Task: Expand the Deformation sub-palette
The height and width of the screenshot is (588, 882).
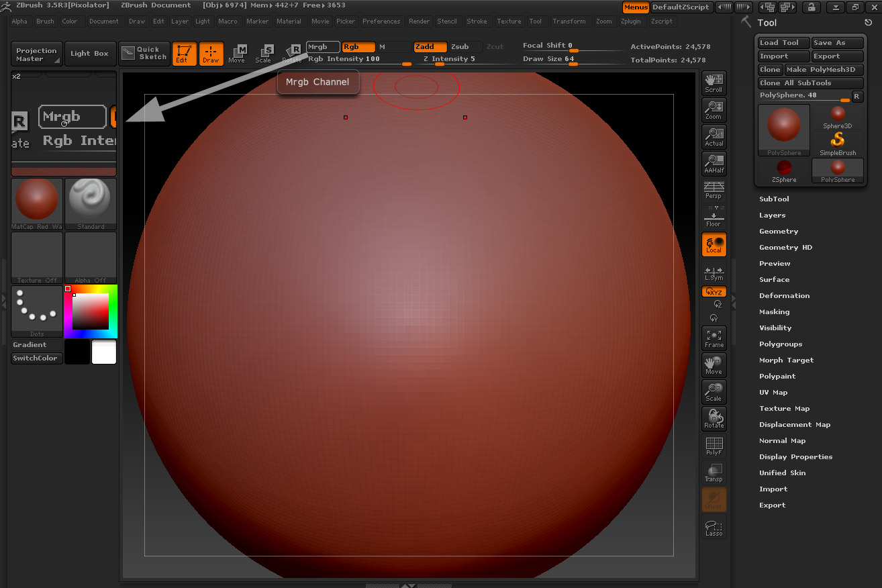Action: [x=784, y=296]
